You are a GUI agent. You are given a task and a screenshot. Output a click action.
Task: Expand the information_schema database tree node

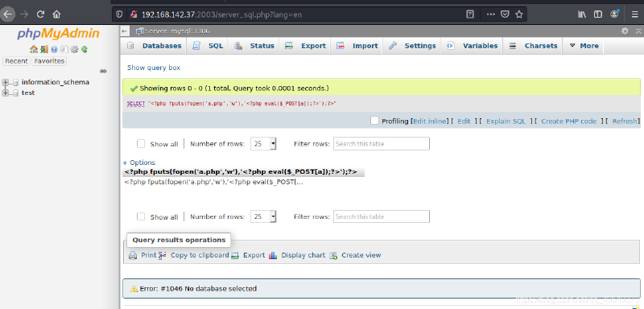(x=6, y=82)
